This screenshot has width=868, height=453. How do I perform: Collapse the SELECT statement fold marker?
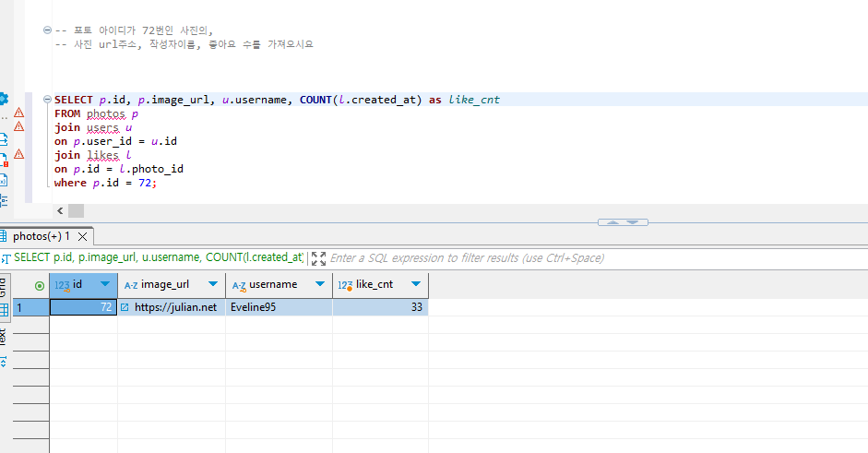[47, 100]
